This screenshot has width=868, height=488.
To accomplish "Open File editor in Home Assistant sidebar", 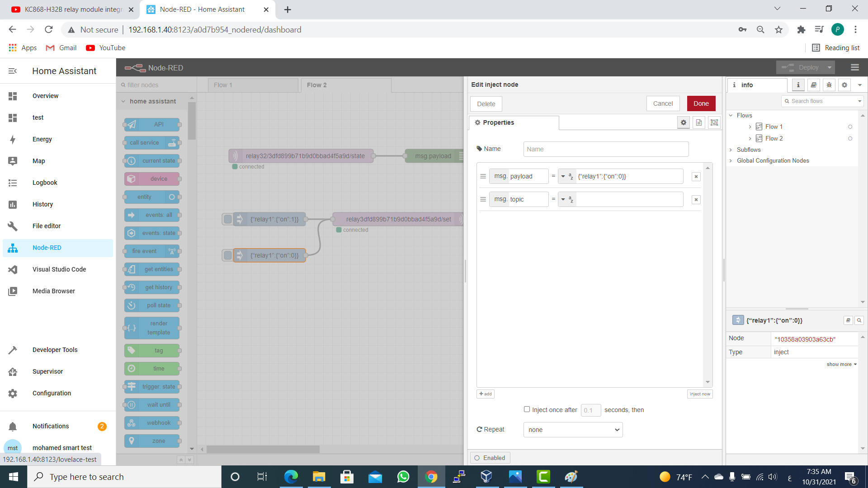I will coord(47,226).
